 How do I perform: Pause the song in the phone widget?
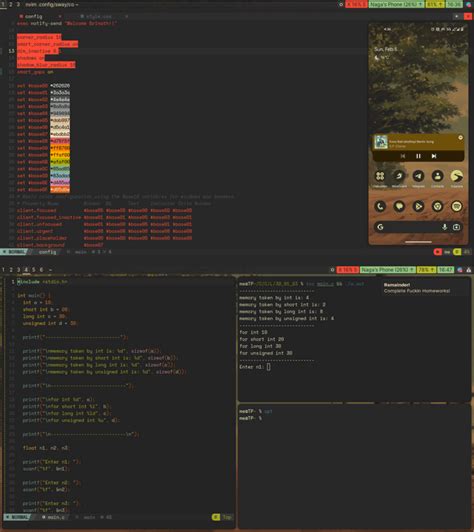click(418, 156)
